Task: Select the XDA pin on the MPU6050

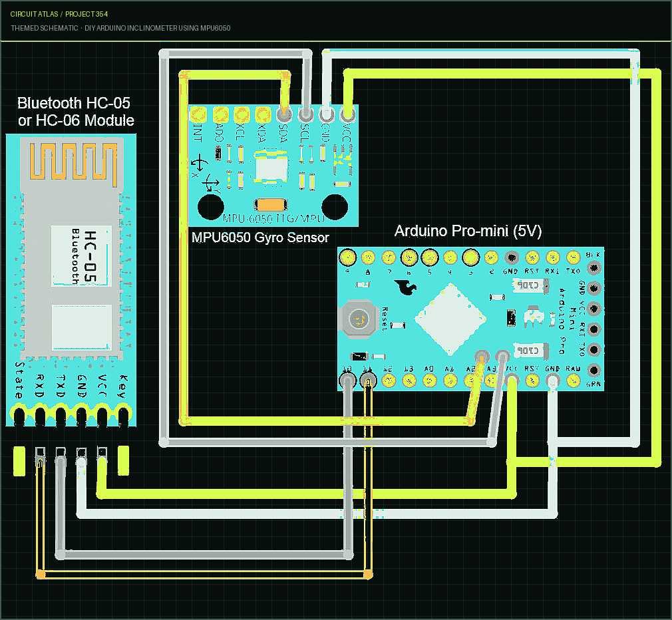Action: point(263,114)
